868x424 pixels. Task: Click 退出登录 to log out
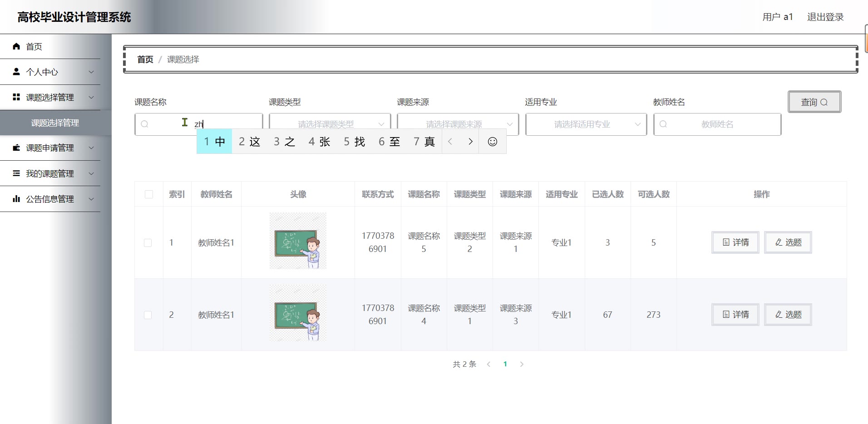pos(825,17)
